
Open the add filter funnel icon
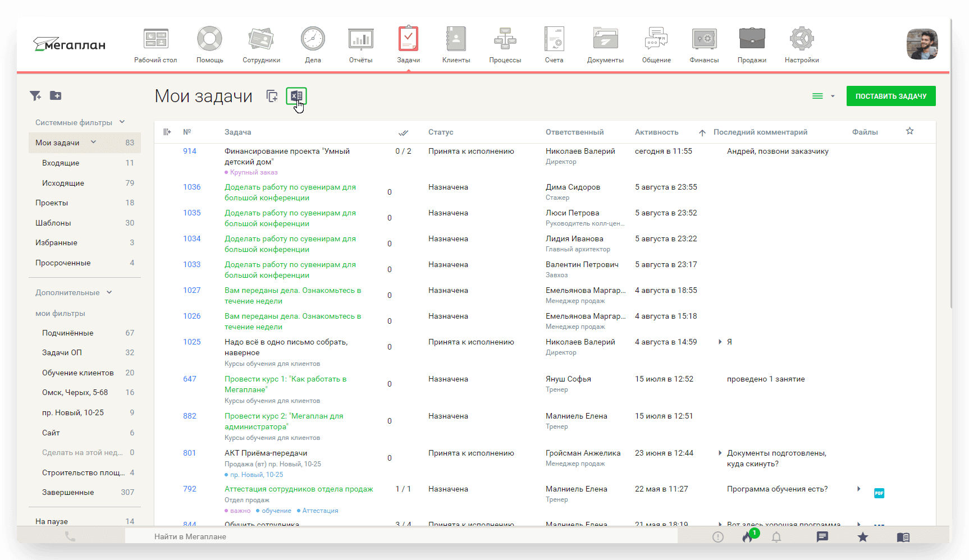35,96
